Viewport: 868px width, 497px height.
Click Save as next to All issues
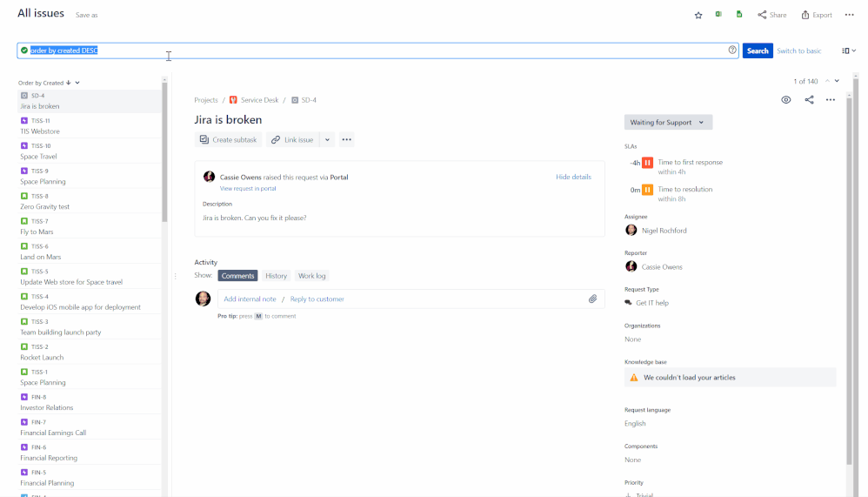point(86,15)
